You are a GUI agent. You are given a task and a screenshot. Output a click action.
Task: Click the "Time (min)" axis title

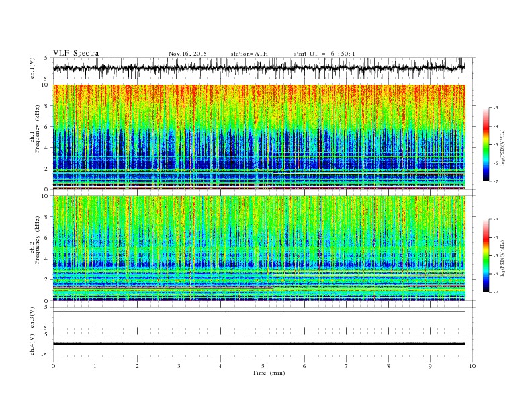click(x=269, y=373)
